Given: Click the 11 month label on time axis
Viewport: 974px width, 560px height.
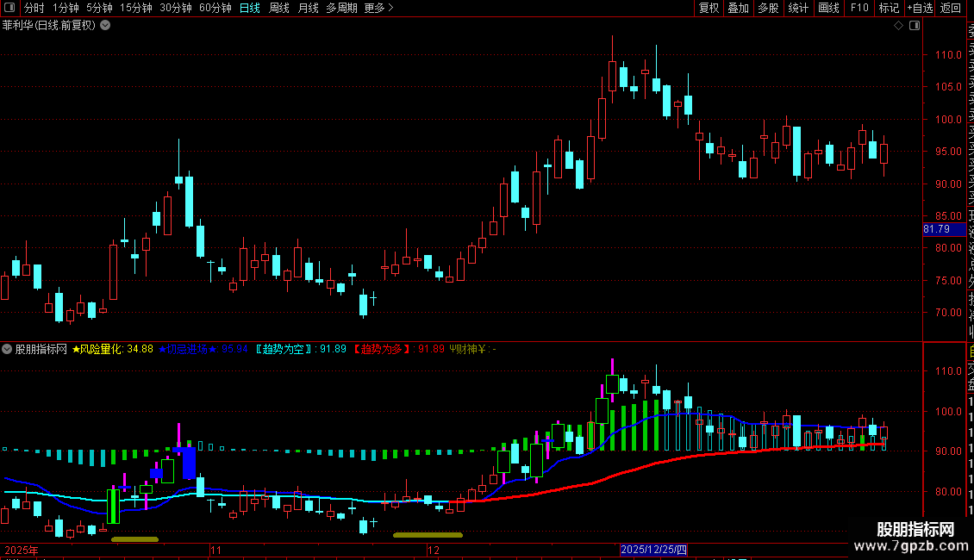Looking at the screenshot, I should pyautogui.click(x=215, y=550).
